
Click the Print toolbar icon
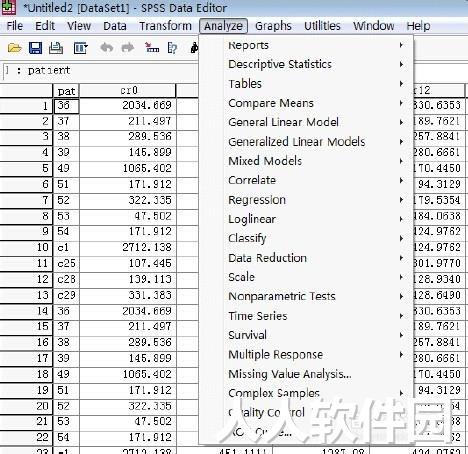point(56,48)
